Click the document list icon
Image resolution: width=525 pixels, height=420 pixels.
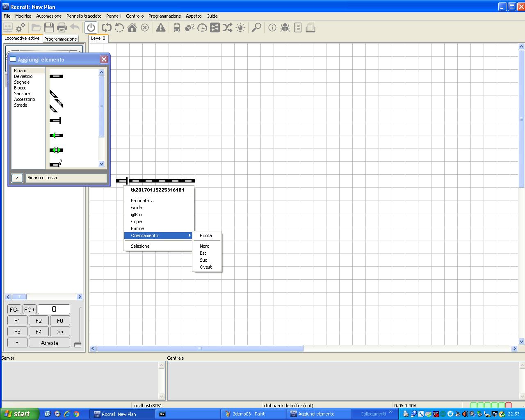[298, 28]
